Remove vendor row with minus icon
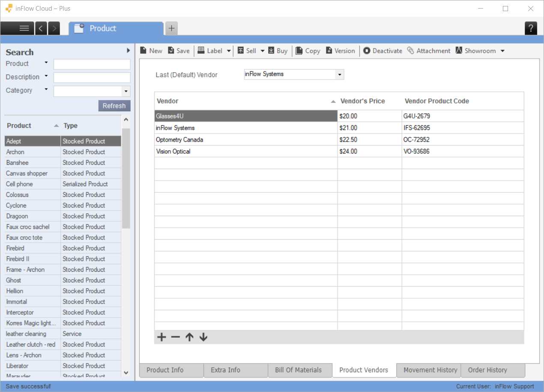 point(176,337)
